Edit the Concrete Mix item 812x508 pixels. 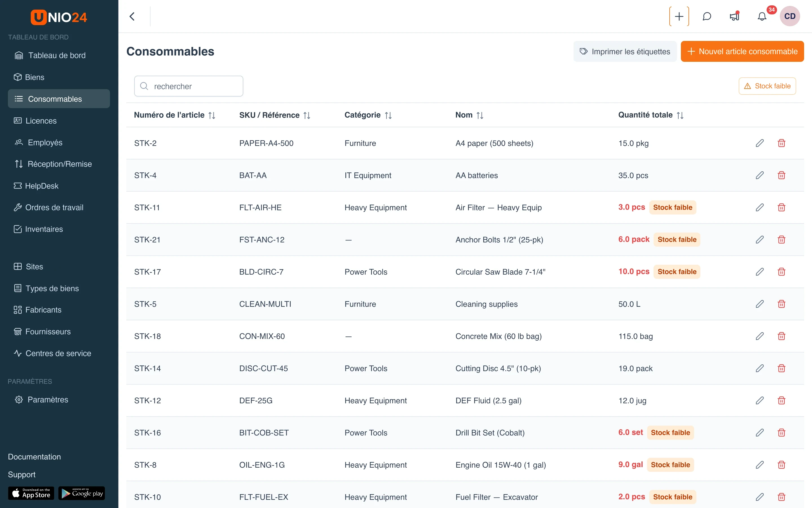point(760,336)
